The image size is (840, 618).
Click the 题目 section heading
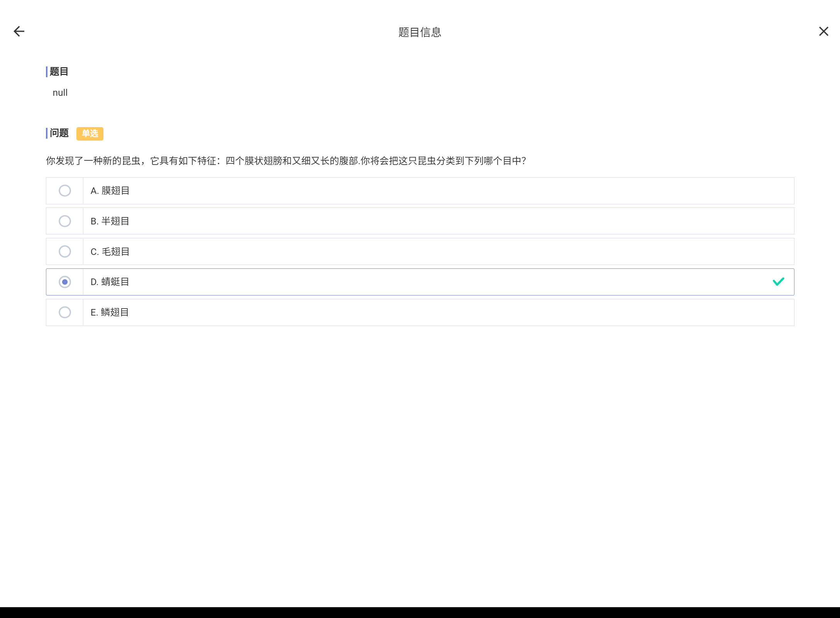tap(59, 71)
